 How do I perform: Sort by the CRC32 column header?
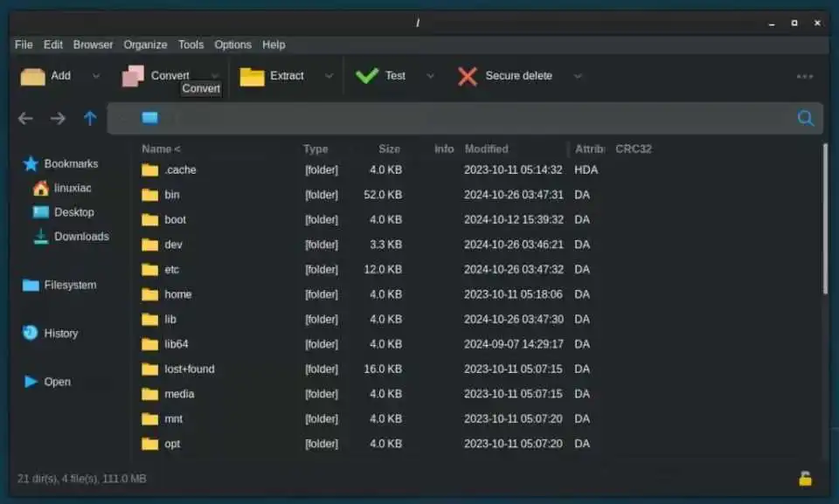(x=634, y=149)
